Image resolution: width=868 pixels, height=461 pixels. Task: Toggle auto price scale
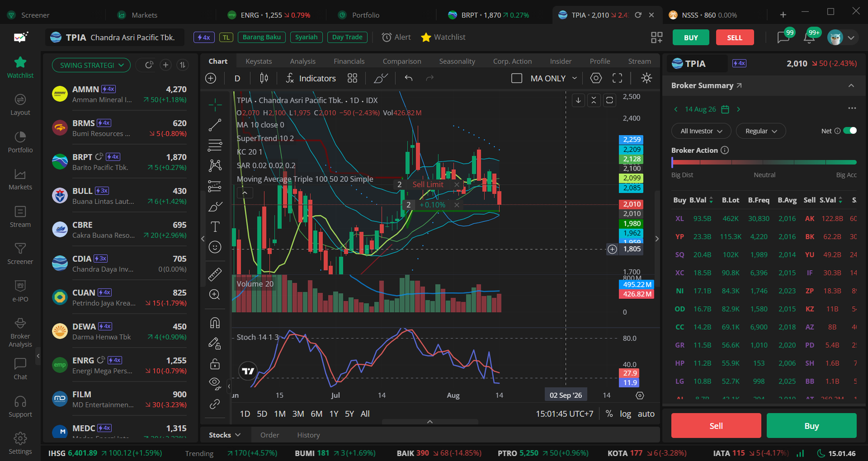click(x=646, y=414)
